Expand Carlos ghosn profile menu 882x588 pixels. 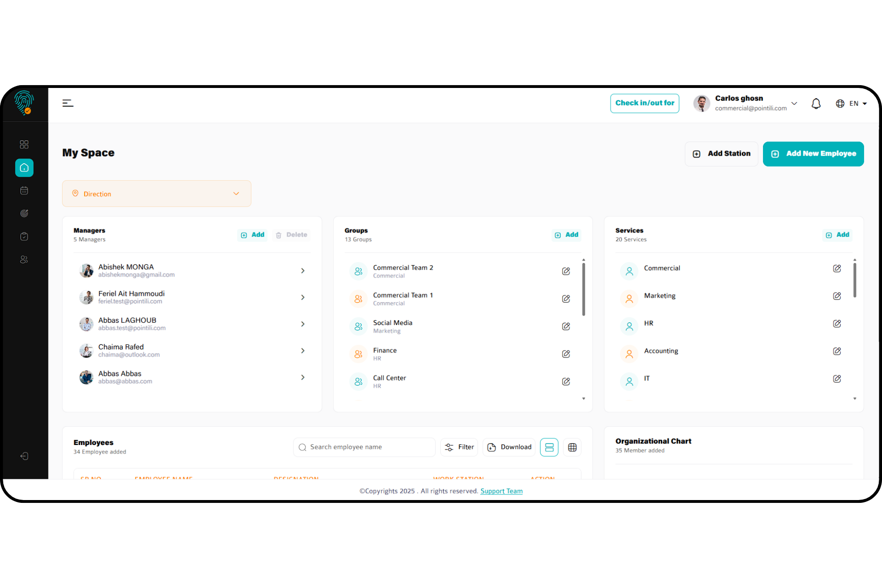[794, 103]
